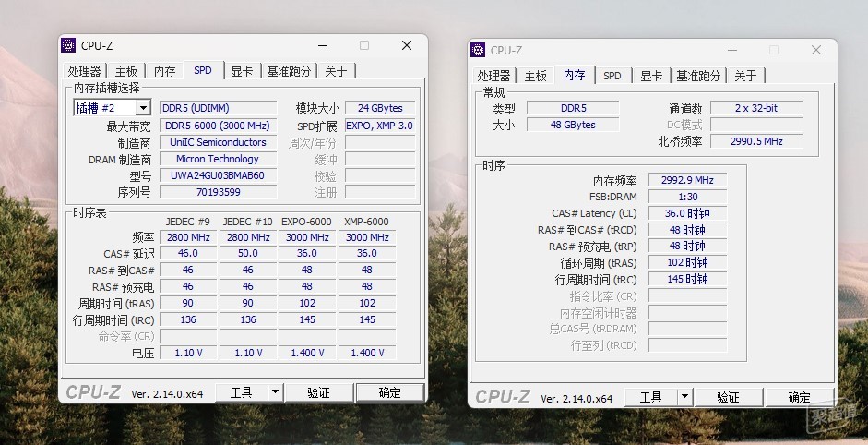Screen dimensions: 868x445
Task: Click 2990.5 MHz northbridge frequency value
Action: click(x=756, y=141)
